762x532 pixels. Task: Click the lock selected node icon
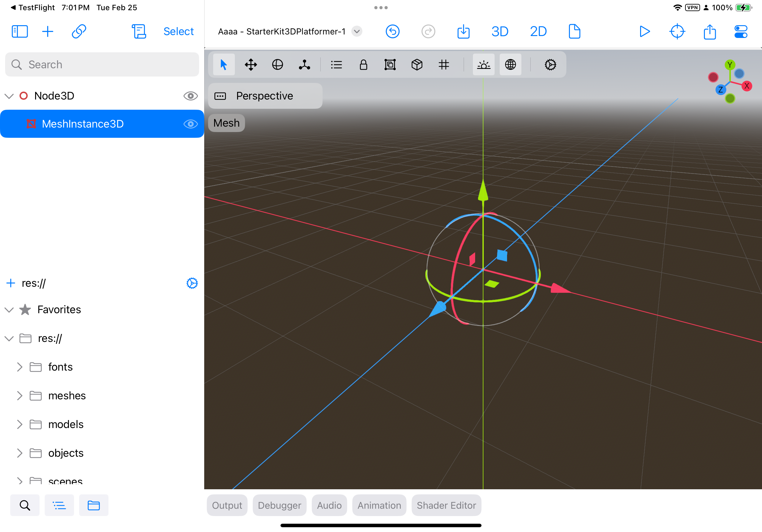[x=363, y=64]
